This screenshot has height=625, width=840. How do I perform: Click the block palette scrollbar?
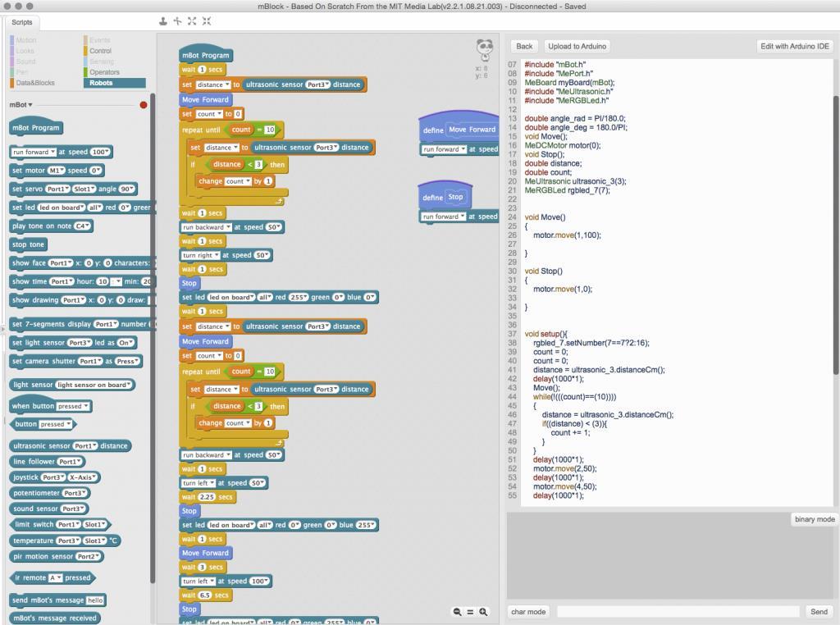pos(153,337)
